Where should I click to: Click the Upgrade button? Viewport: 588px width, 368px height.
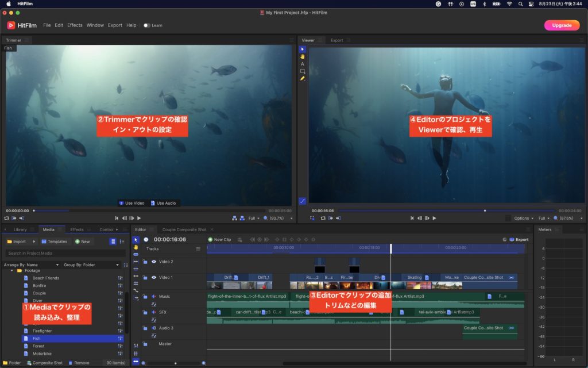[561, 25]
